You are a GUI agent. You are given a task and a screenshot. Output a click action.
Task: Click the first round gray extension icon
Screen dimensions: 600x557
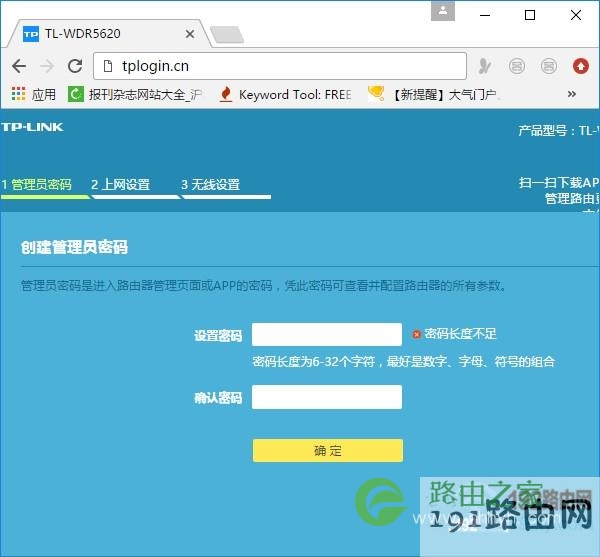point(517,66)
